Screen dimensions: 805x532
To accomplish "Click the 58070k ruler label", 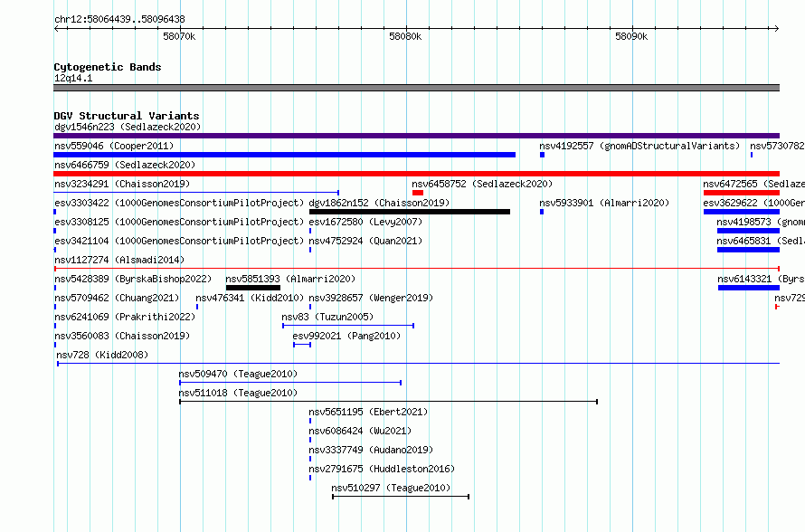I will pyautogui.click(x=179, y=36).
